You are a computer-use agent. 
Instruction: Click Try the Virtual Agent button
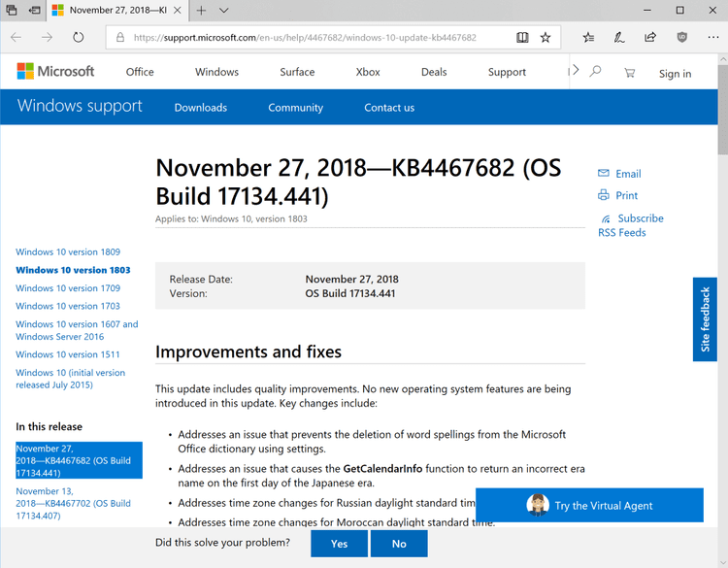[589, 505]
